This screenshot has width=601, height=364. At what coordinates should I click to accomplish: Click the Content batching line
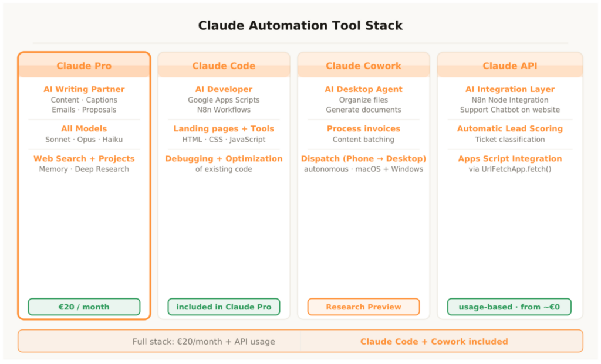[363, 140]
